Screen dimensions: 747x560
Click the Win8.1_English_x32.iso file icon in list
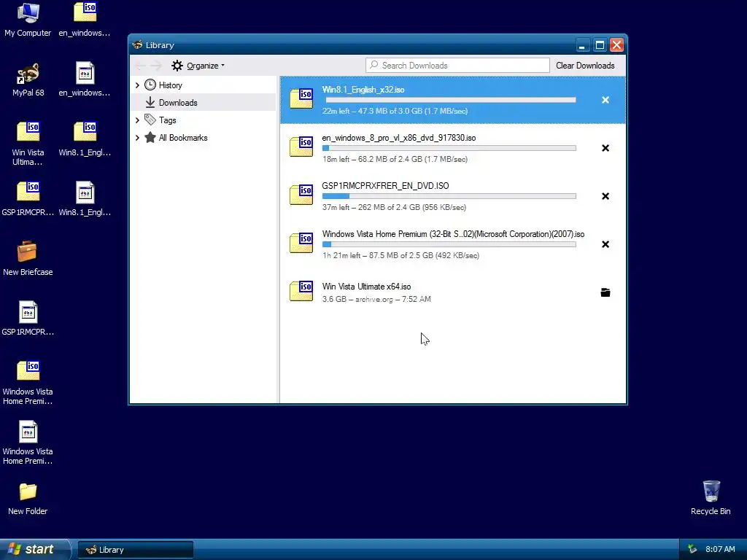pyautogui.click(x=301, y=98)
